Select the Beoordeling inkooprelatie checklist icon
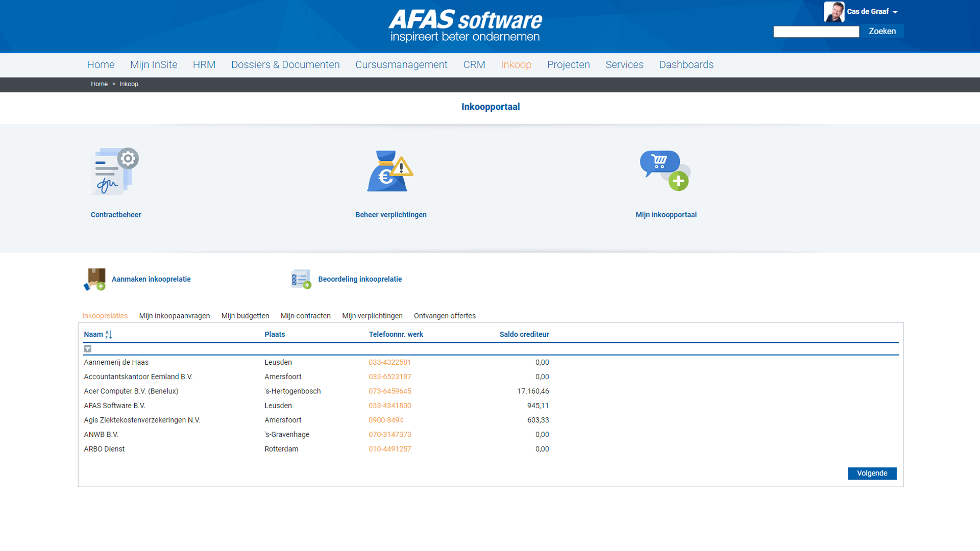 pos(301,279)
